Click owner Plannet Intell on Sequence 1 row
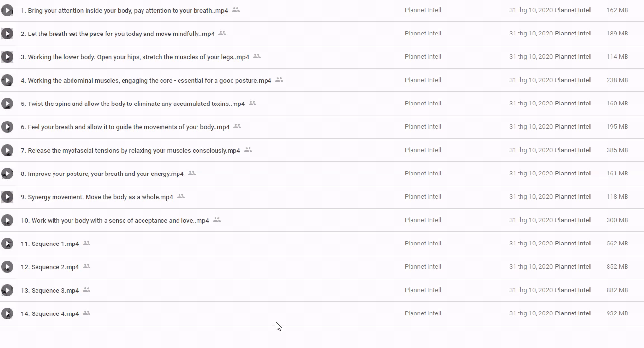644x348 pixels. click(x=423, y=244)
